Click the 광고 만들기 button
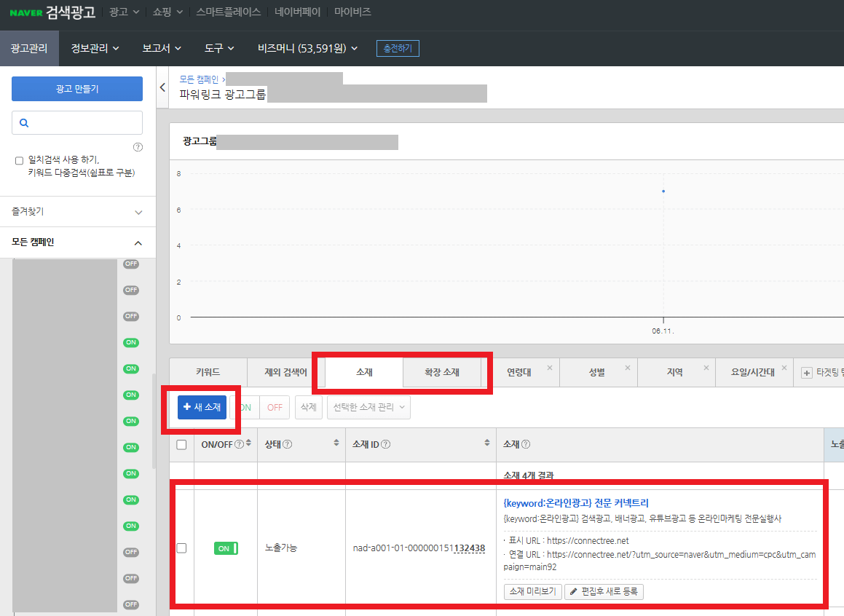This screenshot has width=844, height=616. coord(77,89)
